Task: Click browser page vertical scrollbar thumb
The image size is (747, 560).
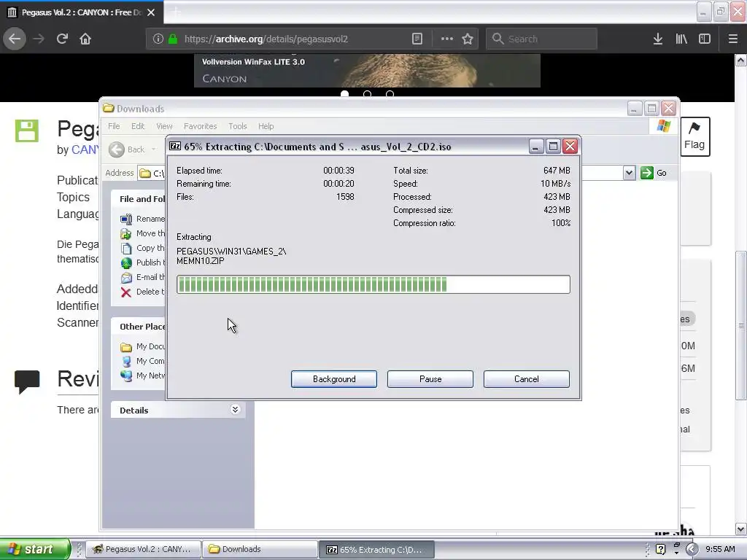Action: tap(741, 325)
